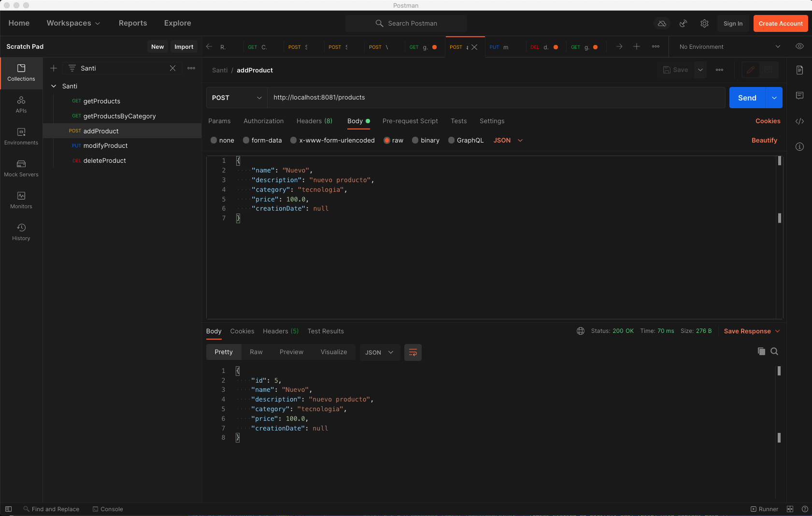Click the code snippet icon in right sidebar

[799, 121]
